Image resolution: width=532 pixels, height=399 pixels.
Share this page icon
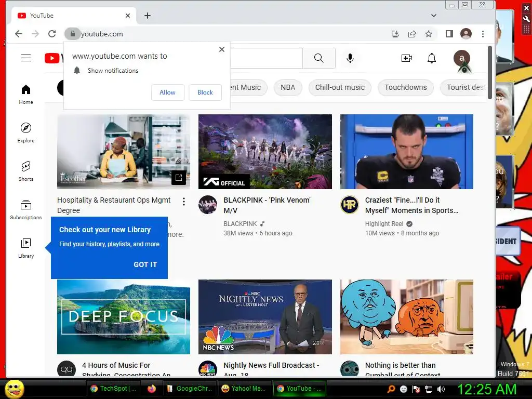(412, 34)
